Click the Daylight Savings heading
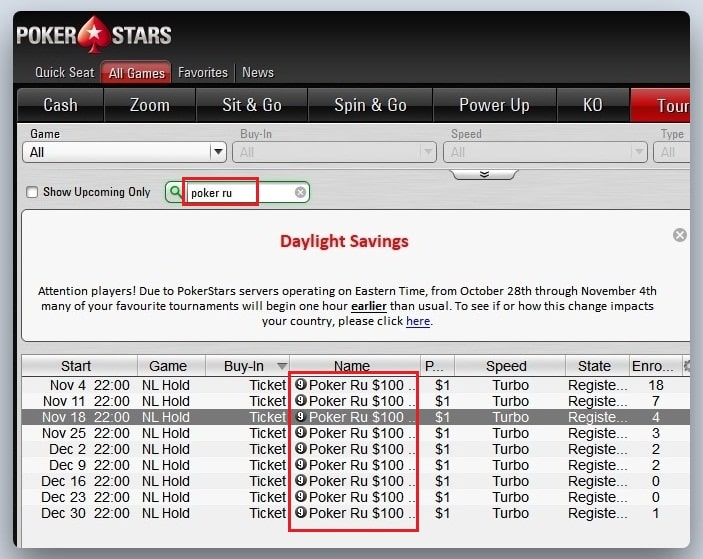Viewport: 703px width, 559px height. click(344, 241)
